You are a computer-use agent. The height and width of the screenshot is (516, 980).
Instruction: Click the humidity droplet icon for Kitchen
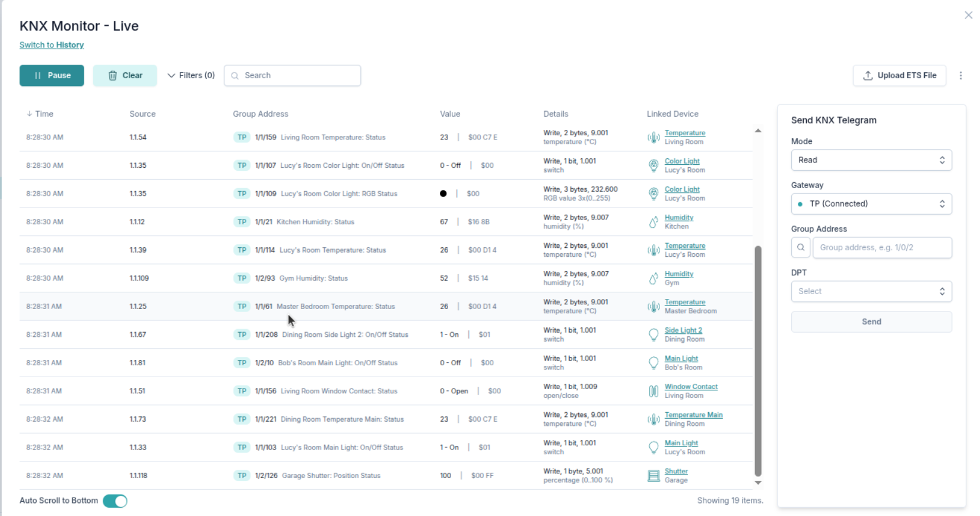pos(653,222)
